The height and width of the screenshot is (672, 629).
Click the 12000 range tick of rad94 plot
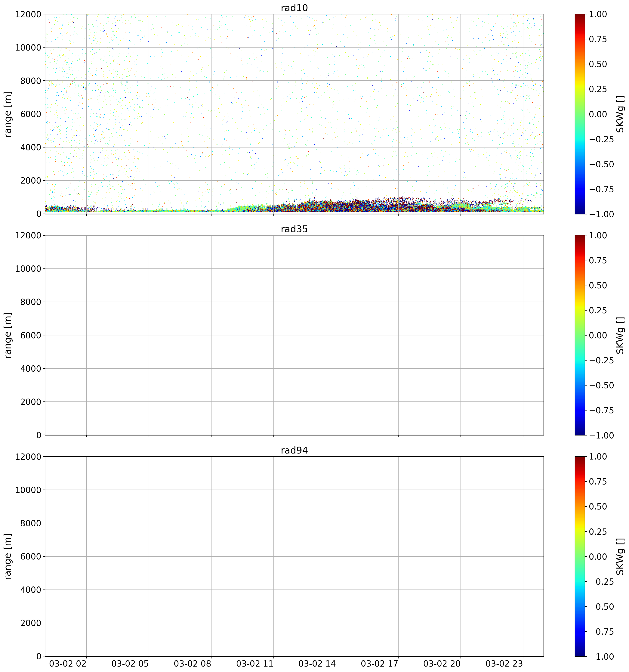click(28, 457)
